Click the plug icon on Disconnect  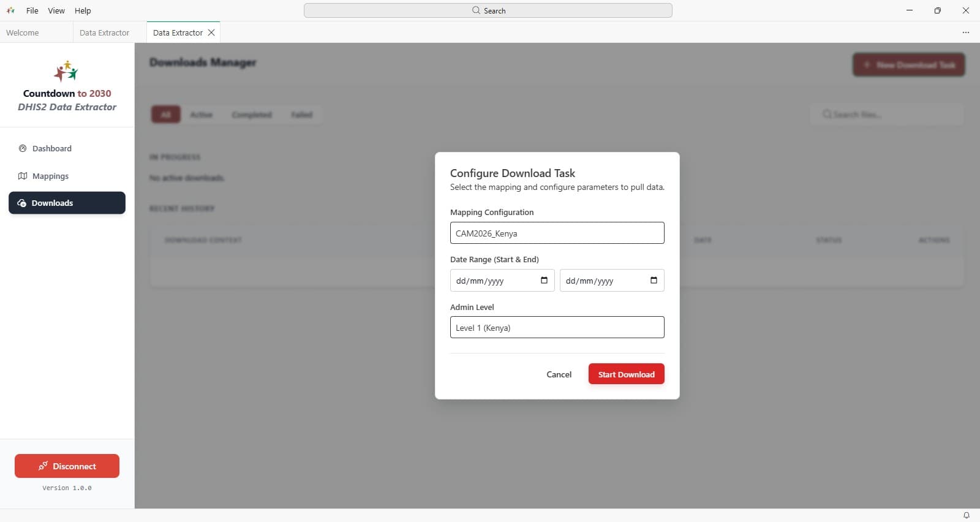point(43,466)
